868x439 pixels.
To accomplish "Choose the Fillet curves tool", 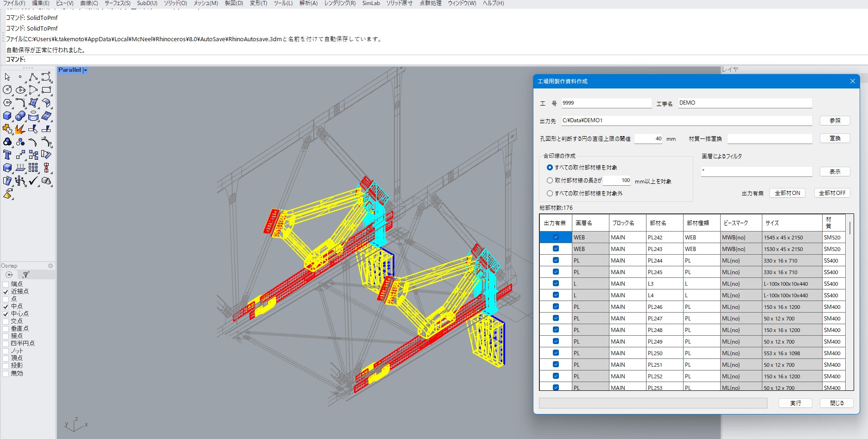I will pyautogui.click(x=20, y=103).
